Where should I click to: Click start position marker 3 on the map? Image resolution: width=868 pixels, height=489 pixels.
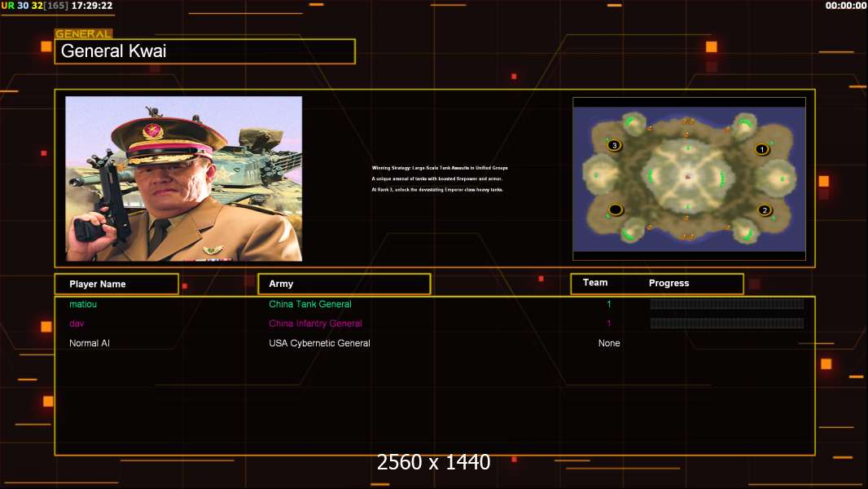click(614, 145)
